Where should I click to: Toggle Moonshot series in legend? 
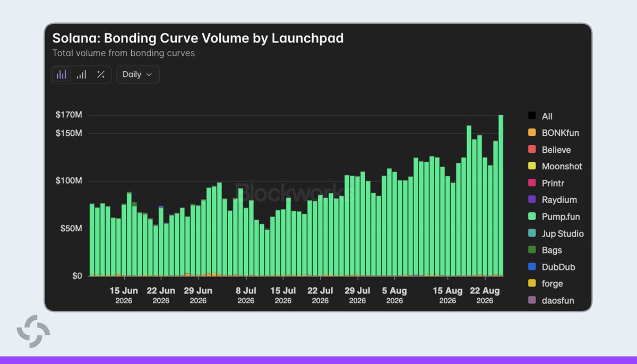point(555,167)
